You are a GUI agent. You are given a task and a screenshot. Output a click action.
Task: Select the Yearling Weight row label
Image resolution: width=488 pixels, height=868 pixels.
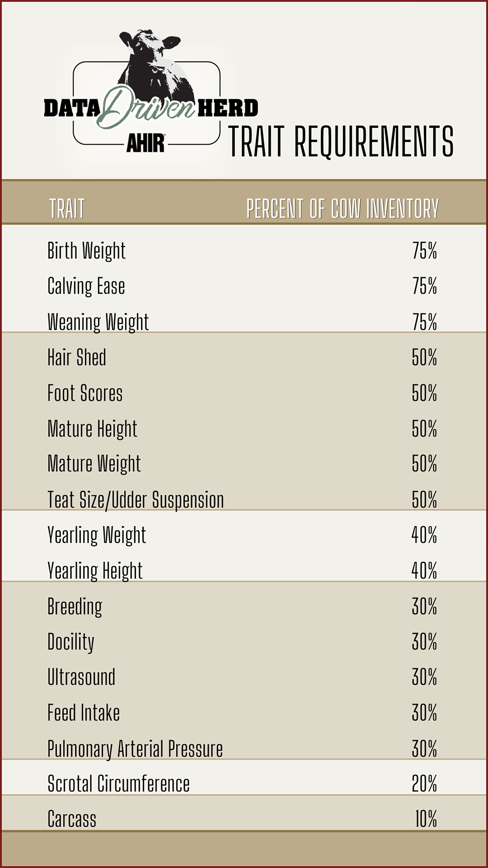(x=97, y=536)
